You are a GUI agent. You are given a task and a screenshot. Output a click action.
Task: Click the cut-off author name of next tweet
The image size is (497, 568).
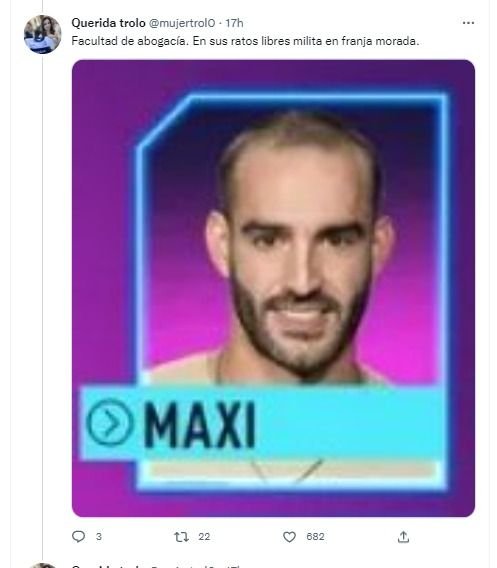[x=109, y=566]
